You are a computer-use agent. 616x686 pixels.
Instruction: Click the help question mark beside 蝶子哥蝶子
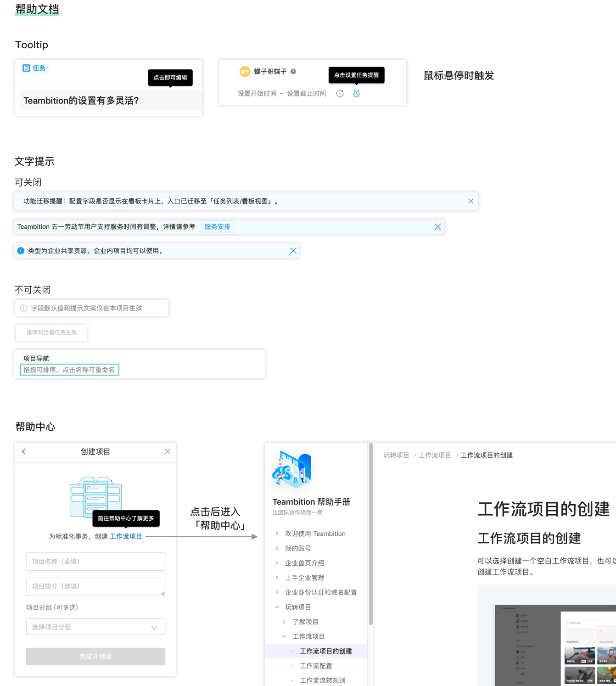tap(293, 72)
